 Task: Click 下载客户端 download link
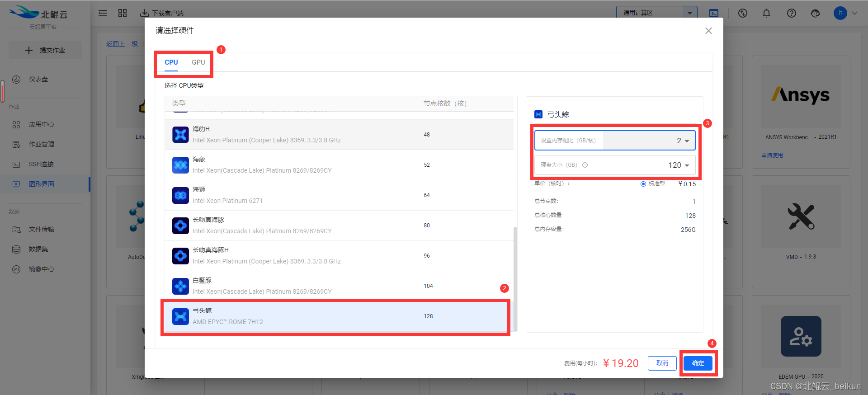[162, 13]
